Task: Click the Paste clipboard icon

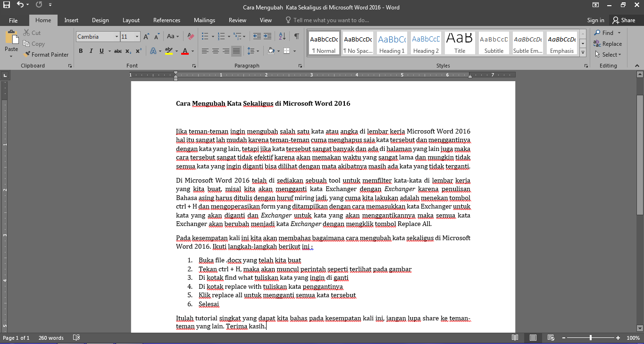Action: 11,37
